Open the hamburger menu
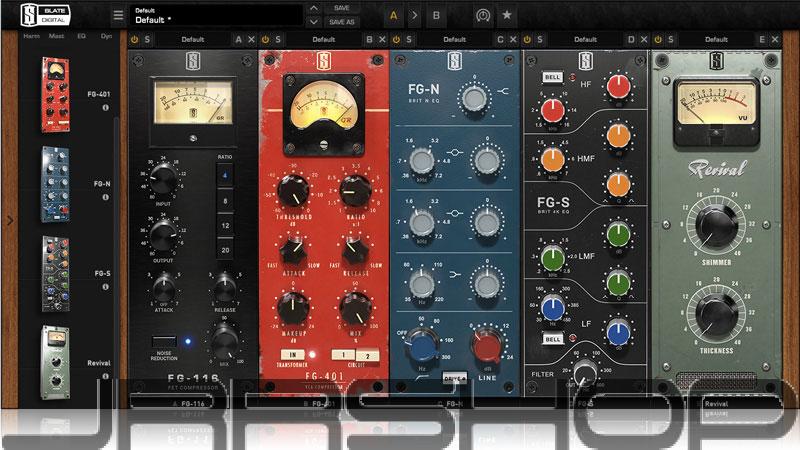This screenshot has width=800, height=450. click(118, 15)
